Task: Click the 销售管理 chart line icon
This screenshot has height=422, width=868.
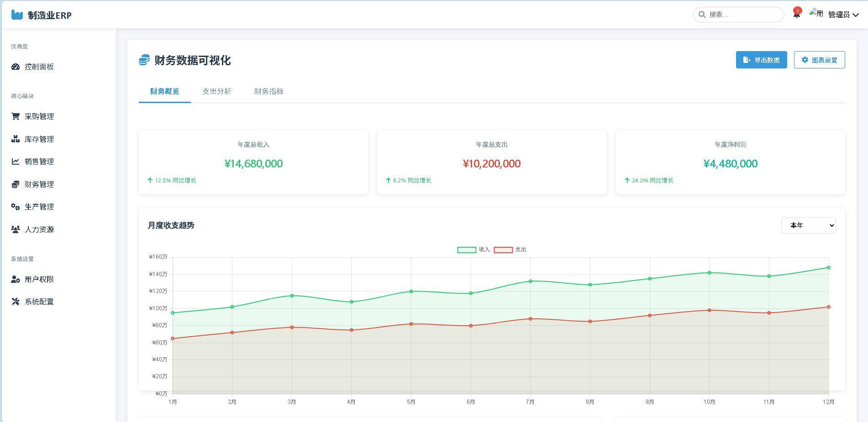Action: (16, 162)
